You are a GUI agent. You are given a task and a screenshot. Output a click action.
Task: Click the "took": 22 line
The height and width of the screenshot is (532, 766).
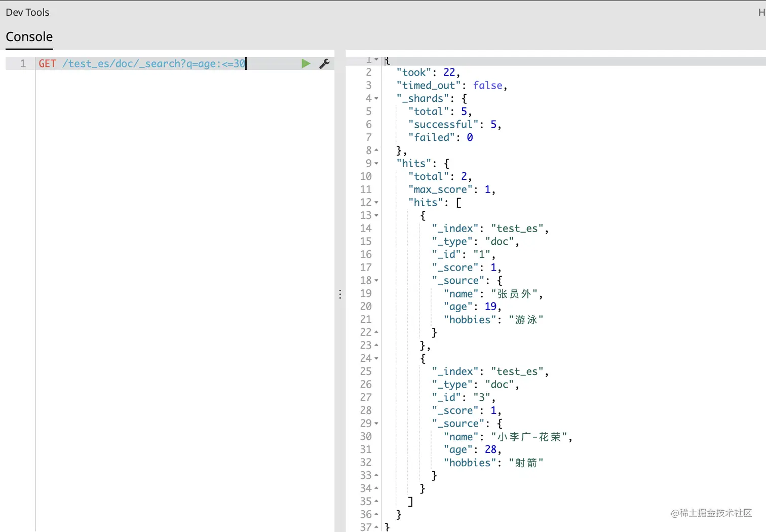[428, 72]
